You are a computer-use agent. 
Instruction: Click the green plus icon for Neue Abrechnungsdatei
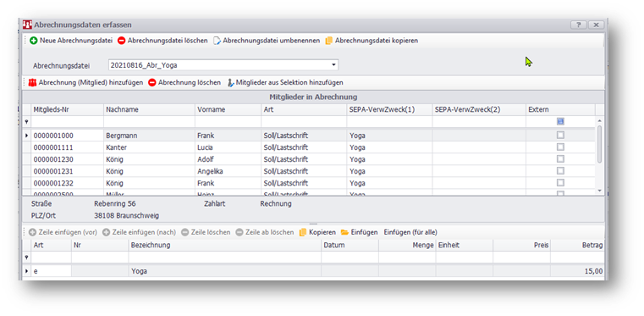(x=33, y=41)
